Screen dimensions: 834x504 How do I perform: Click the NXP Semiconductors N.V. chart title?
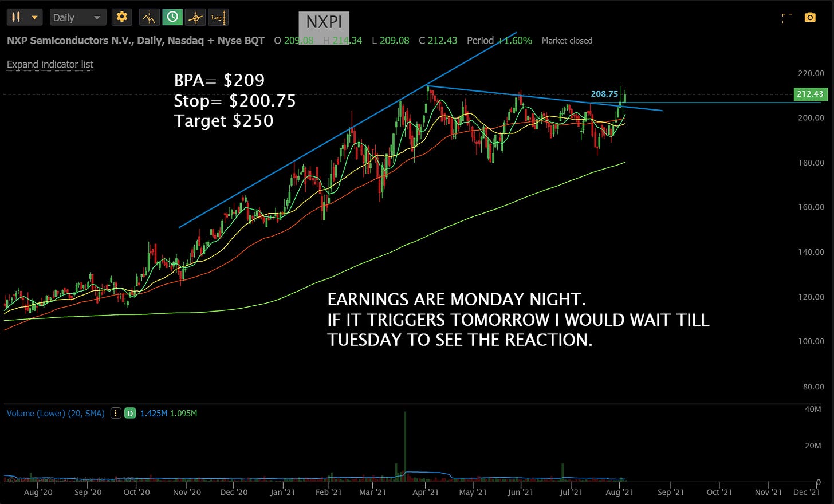click(x=136, y=40)
